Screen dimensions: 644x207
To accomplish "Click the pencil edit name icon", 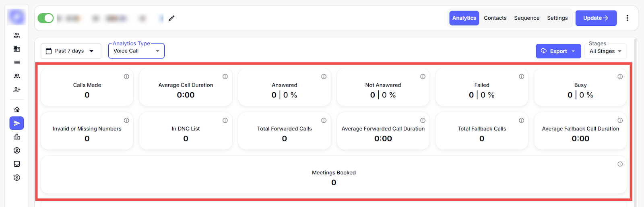I will pos(171,18).
